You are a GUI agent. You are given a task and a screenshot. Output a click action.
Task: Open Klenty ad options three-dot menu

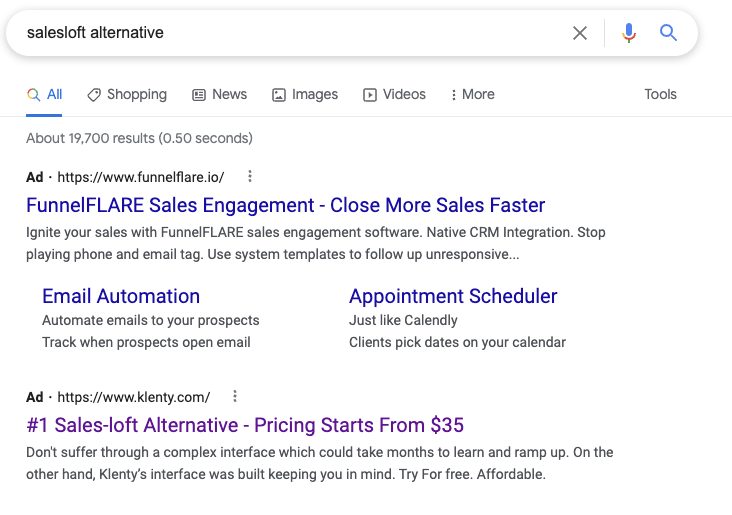tap(235, 396)
